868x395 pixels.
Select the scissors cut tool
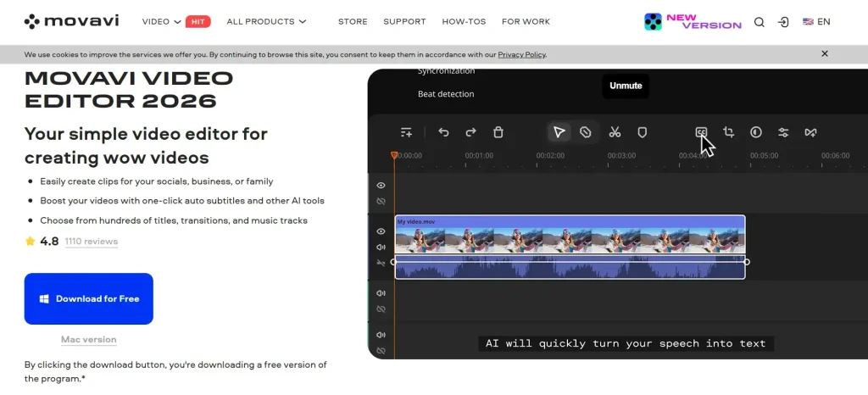pos(615,132)
